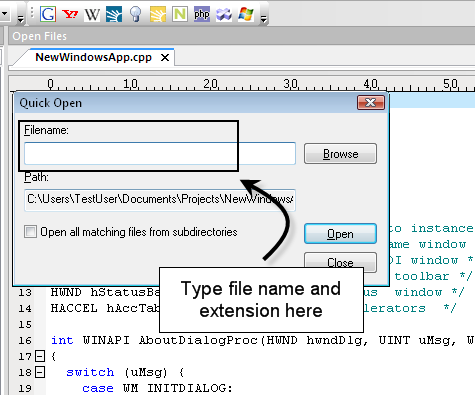This screenshot has width=475, height=395.
Task: Click the yellow sunburst toolbar icon
Action: [x=158, y=14]
